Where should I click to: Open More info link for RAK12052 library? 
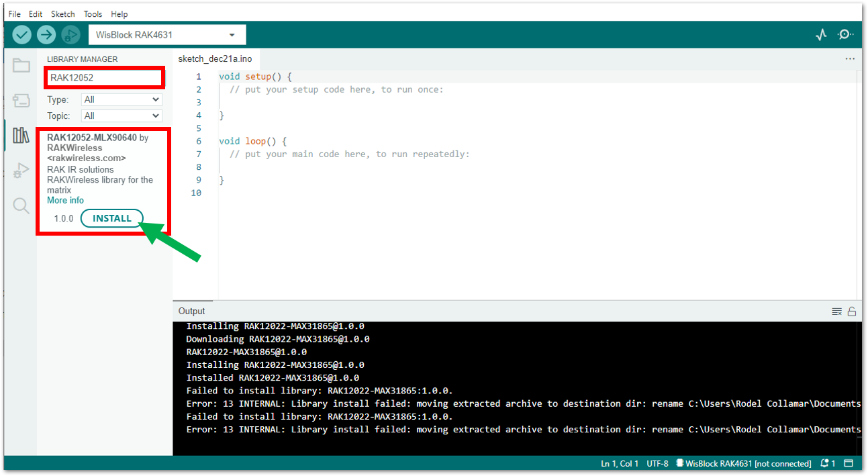pyautogui.click(x=65, y=200)
